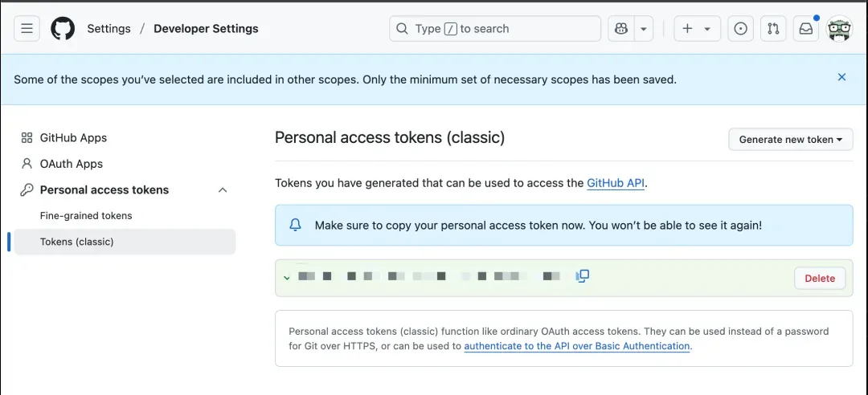The height and width of the screenshot is (395, 868).
Task: Open the notifications inbox icon
Action: [x=806, y=28]
